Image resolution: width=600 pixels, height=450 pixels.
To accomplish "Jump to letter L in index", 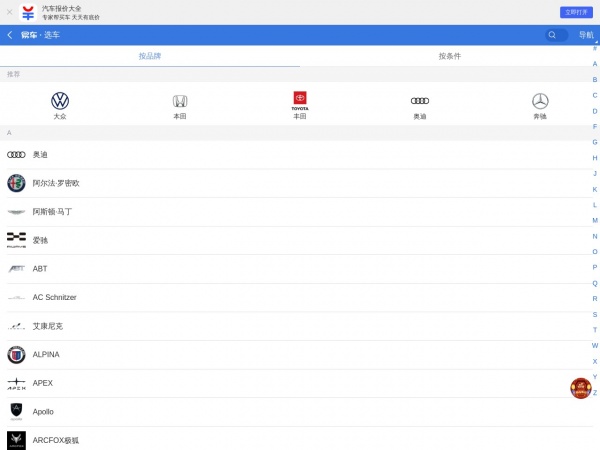I will pos(595,205).
